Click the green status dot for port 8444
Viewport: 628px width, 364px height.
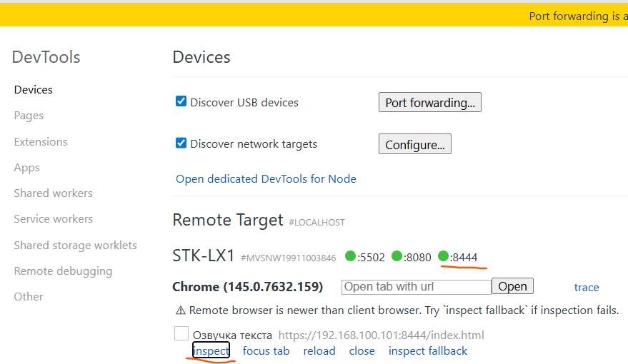[x=444, y=256]
